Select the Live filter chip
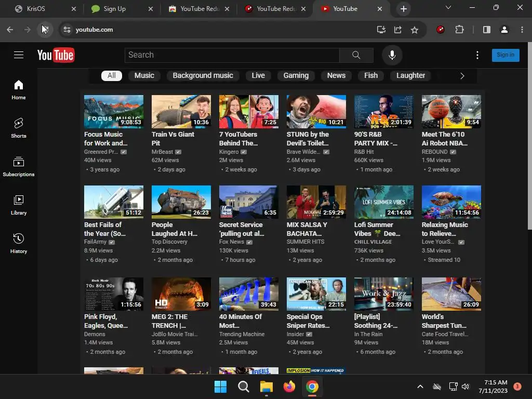This screenshot has width=532, height=399. click(x=258, y=76)
